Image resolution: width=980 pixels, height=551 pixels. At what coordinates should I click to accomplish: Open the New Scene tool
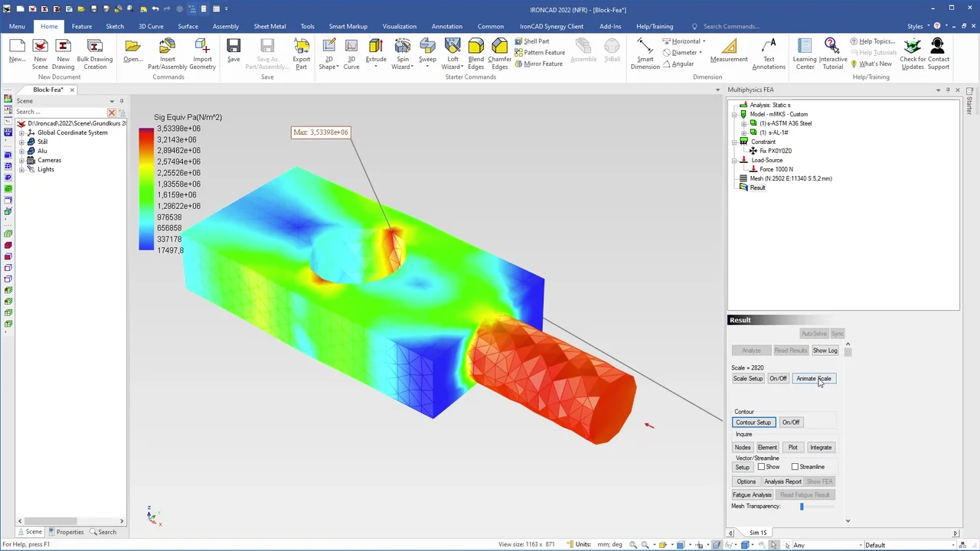click(x=40, y=54)
